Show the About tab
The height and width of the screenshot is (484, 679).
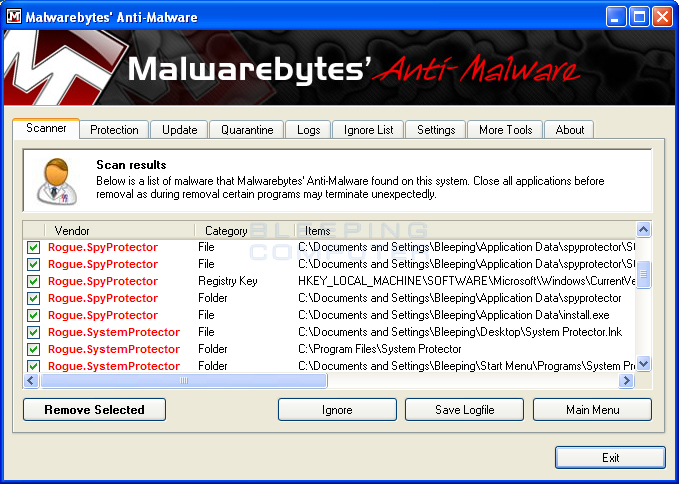tap(570, 130)
